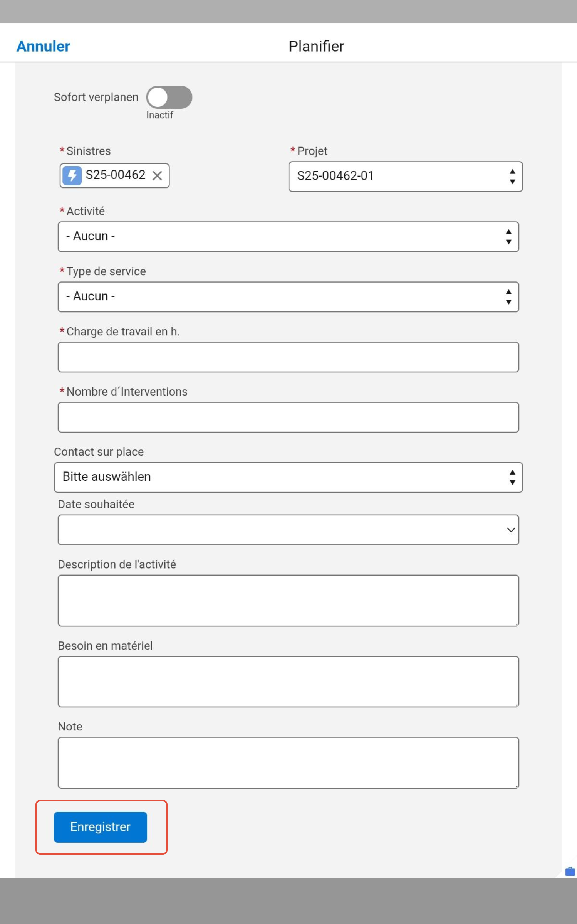
Task: Focus the Charge de travail en h. field
Action: pos(288,357)
